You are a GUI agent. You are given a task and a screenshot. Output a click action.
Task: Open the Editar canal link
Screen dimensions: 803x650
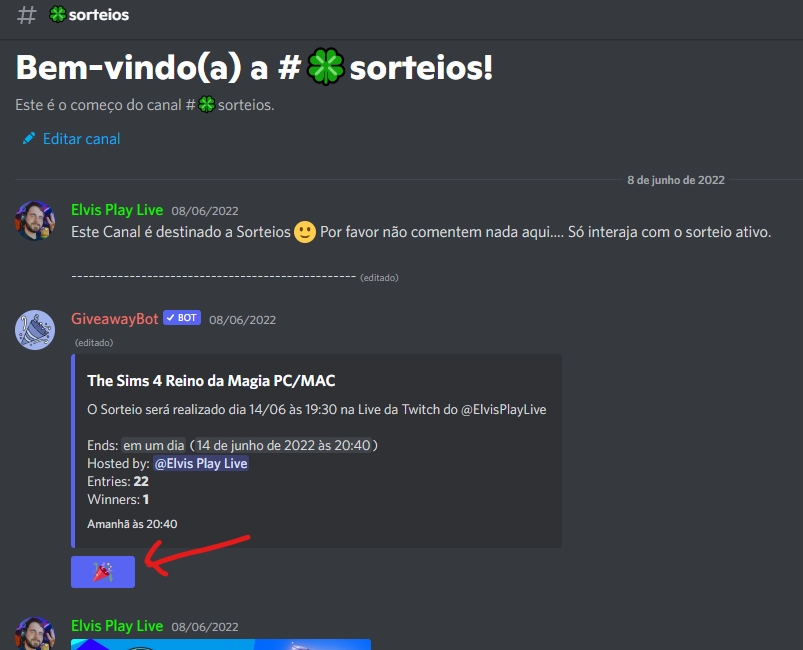(x=81, y=139)
